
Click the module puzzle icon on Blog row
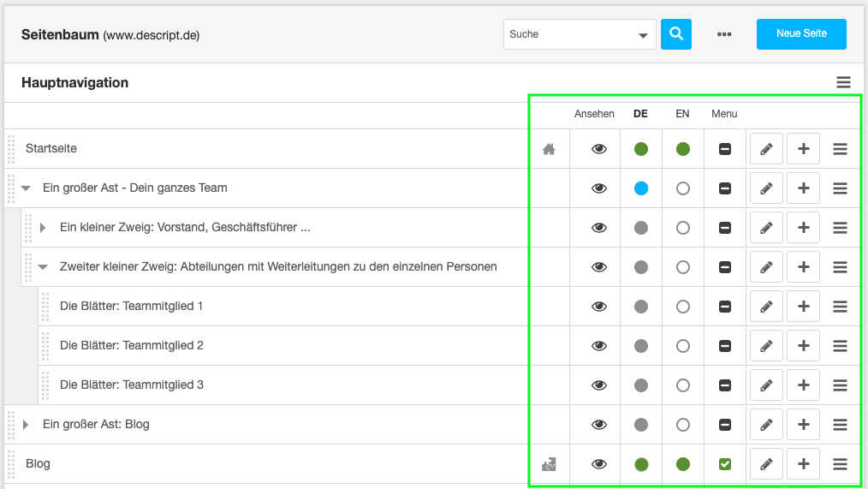[549, 464]
